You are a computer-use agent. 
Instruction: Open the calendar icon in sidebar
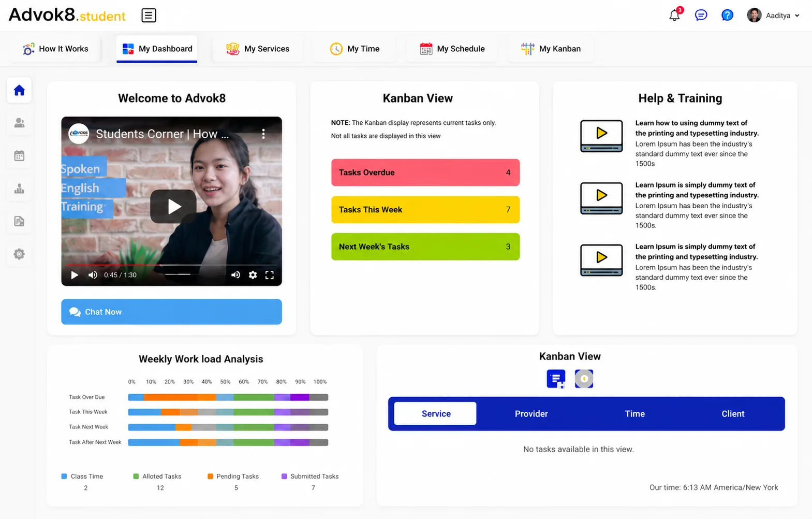click(x=19, y=156)
